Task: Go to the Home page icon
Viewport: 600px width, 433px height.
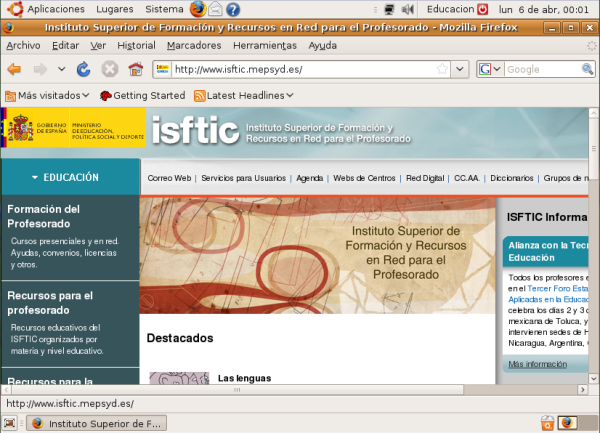Action: [x=135, y=70]
